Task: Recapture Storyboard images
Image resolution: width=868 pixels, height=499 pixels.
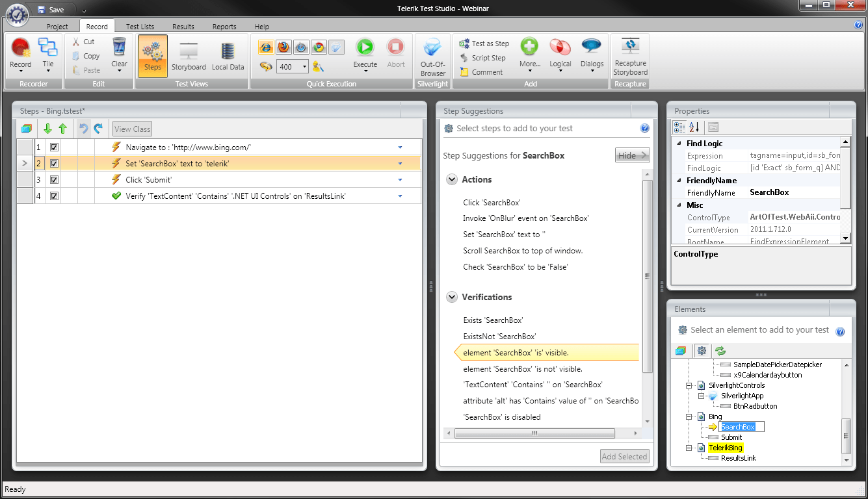Action: click(x=630, y=56)
